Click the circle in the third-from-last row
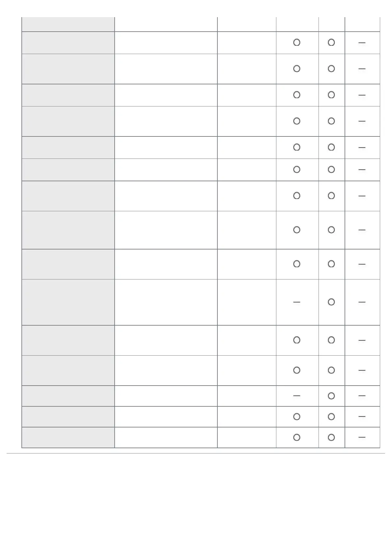392x555 pixels. point(331,396)
